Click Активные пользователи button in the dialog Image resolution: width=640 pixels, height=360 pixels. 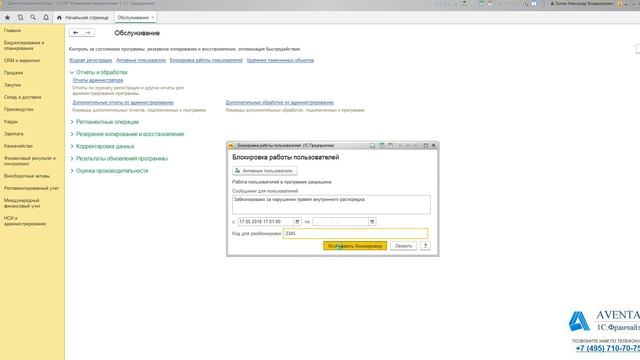(x=264, y=171)
